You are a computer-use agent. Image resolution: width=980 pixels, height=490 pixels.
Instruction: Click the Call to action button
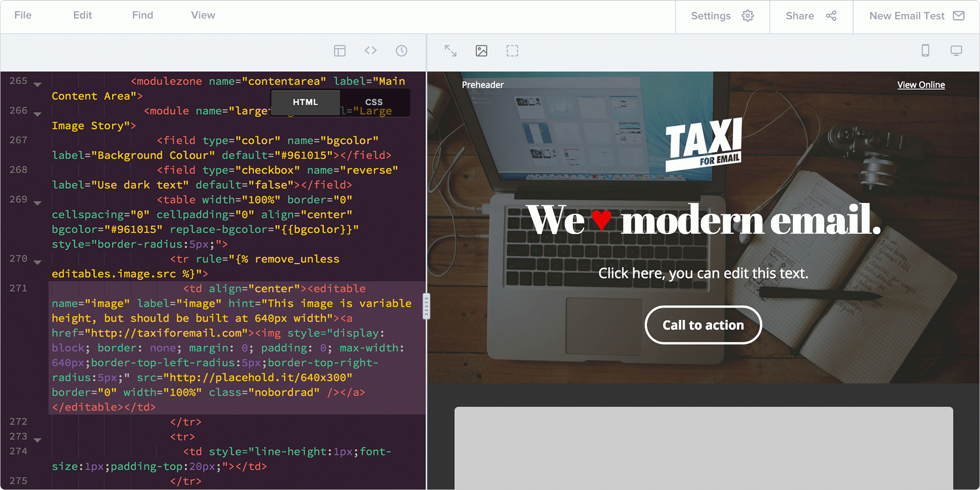[x=703, y=325]
